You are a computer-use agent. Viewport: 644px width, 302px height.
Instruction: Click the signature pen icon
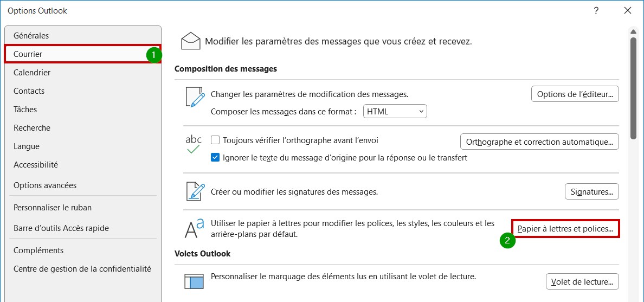[x=195, y=191]
